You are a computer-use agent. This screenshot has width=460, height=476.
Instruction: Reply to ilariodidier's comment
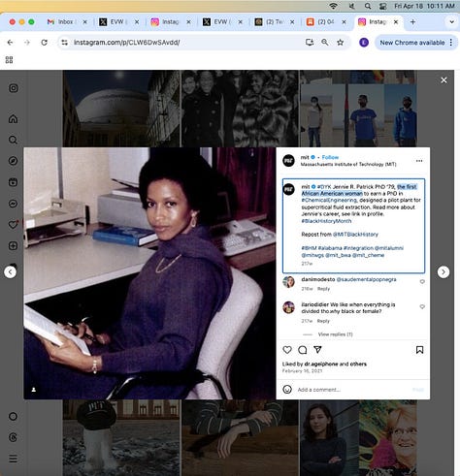(323, 321)
